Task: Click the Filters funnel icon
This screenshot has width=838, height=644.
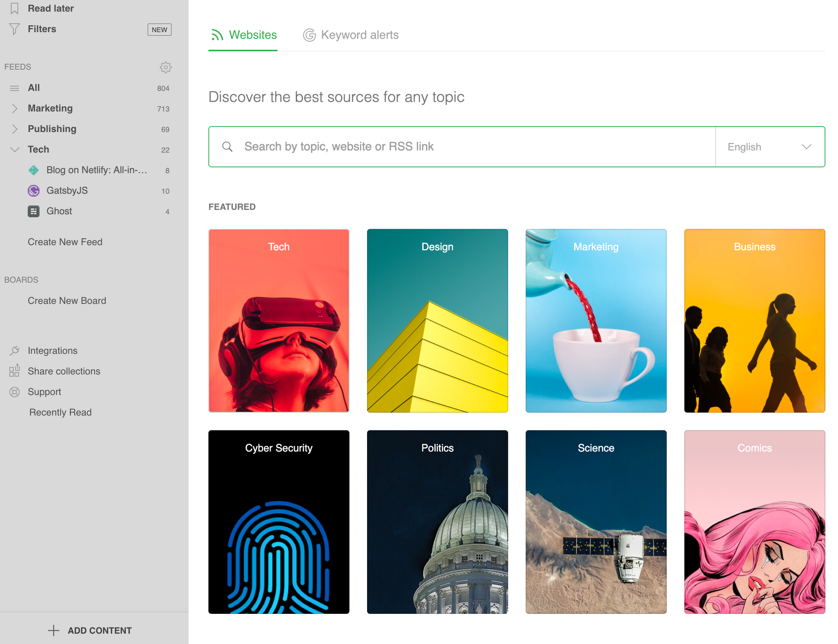Action: pyautogui.click(x=15, y=29)
